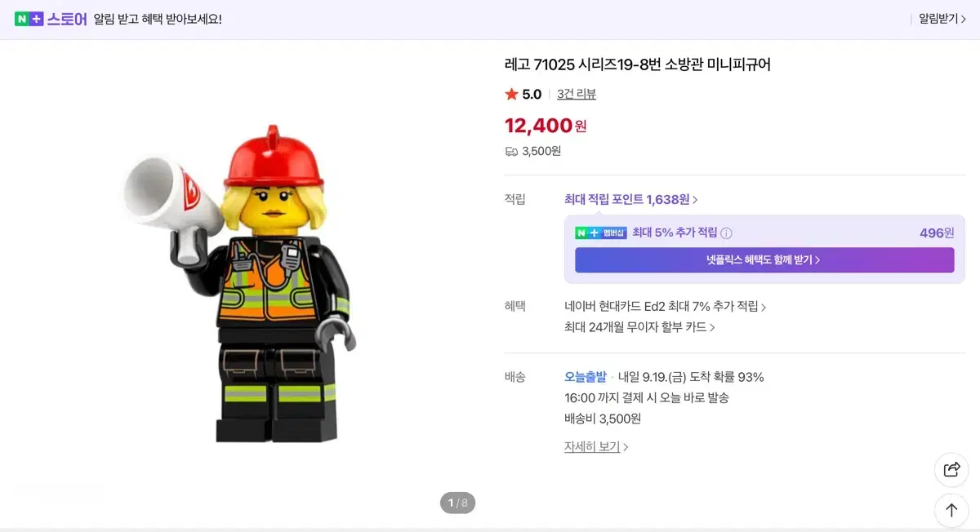Viewport: 980px width, 532px height.
Task: Open the 자세히 보기 shipping details link
Action: tap(594, 446)
